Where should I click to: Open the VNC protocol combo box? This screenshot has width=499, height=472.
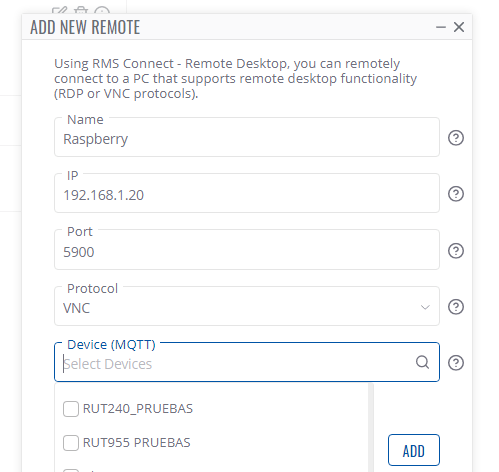click(x=247, y=306)
